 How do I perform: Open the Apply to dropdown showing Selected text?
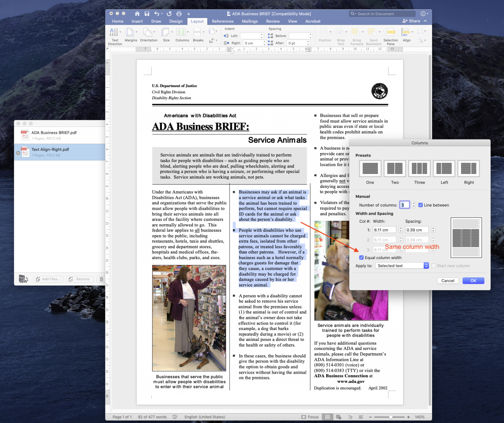point(402,266)
